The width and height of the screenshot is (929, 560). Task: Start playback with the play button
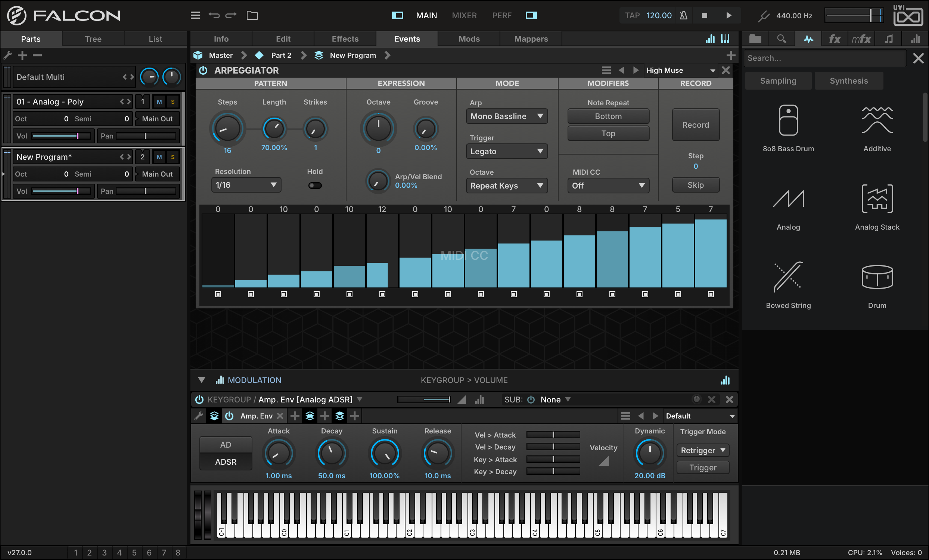pos(728,15)
